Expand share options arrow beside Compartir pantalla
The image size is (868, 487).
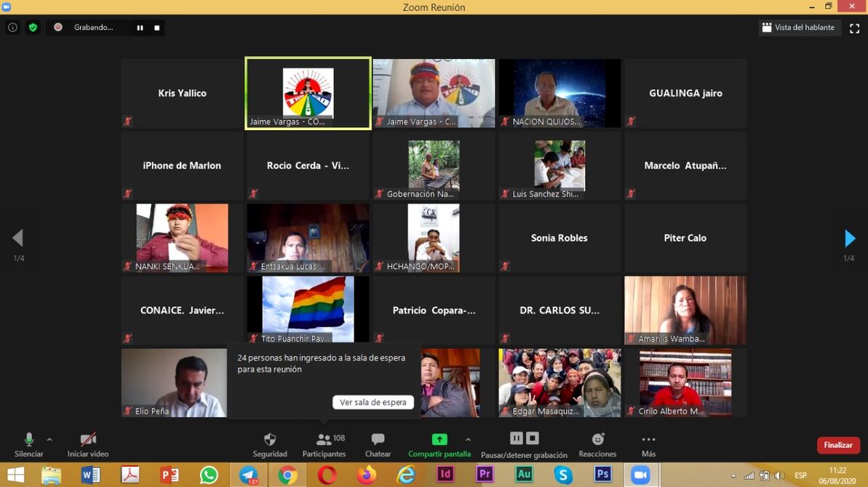click(468, 440)
